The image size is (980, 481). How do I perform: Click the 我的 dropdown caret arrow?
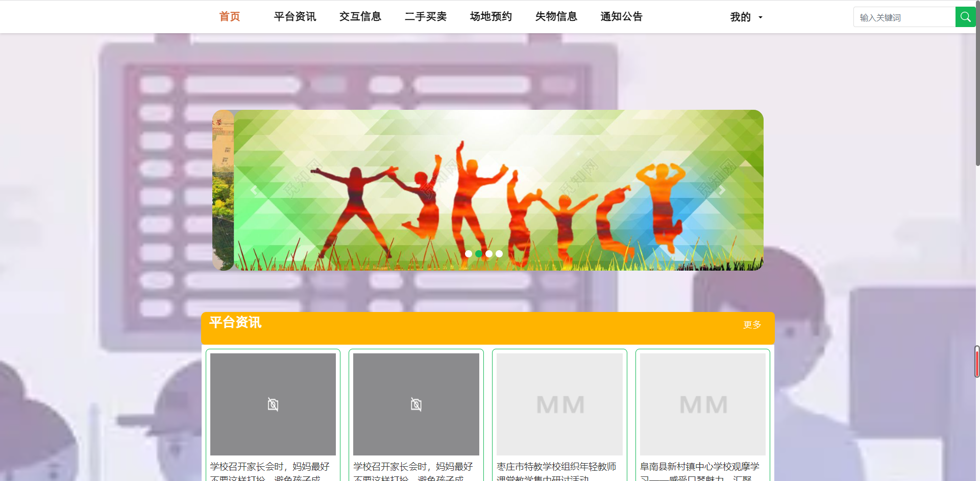(x=760, y=17)
